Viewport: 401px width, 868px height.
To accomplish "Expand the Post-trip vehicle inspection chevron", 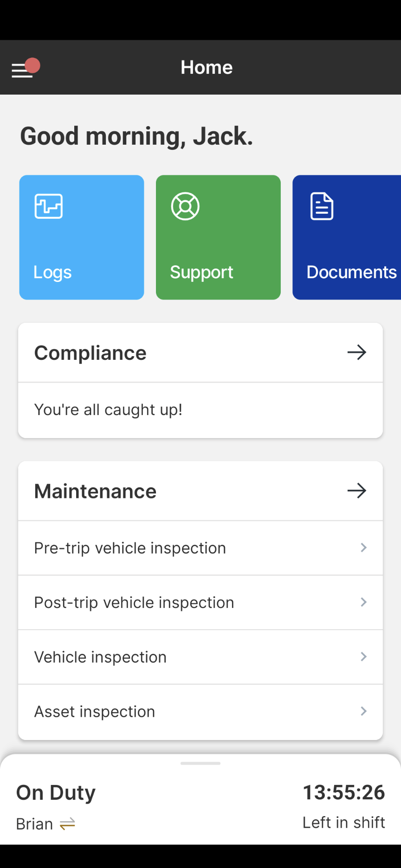I will pyautogui.click(x=363, y=602).
